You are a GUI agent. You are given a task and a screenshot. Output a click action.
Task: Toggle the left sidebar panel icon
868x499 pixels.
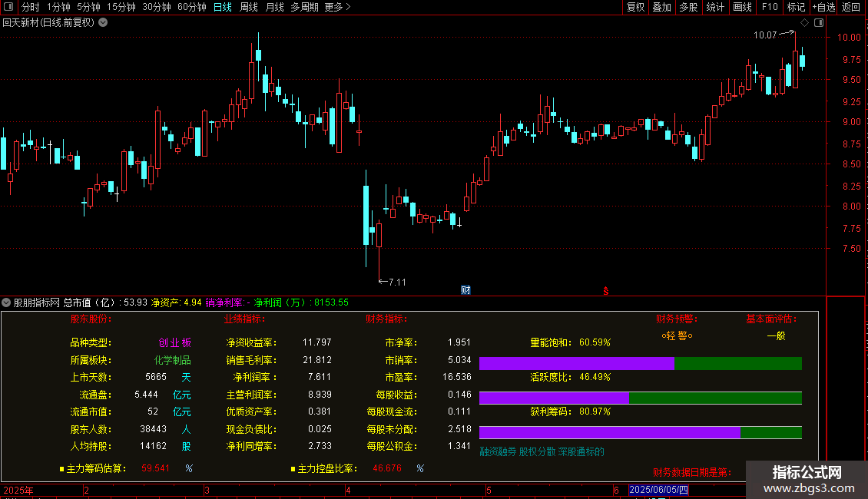coord(8,7)
